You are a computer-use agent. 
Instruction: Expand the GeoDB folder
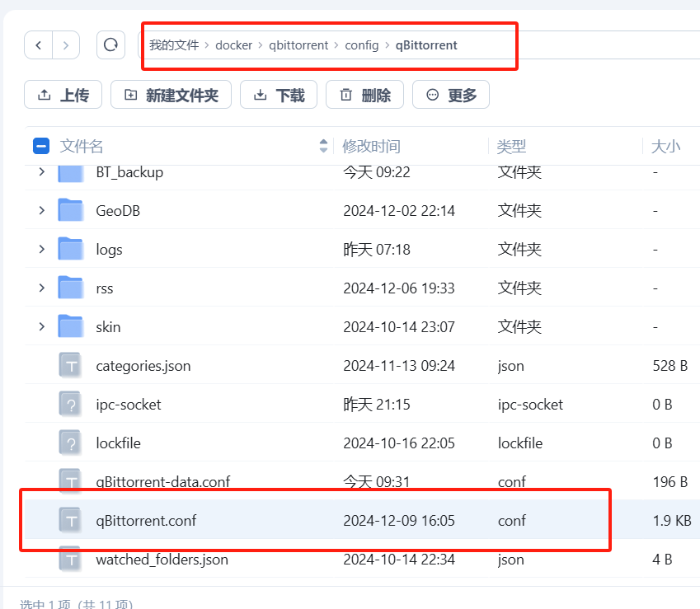(x=42, y=210)
